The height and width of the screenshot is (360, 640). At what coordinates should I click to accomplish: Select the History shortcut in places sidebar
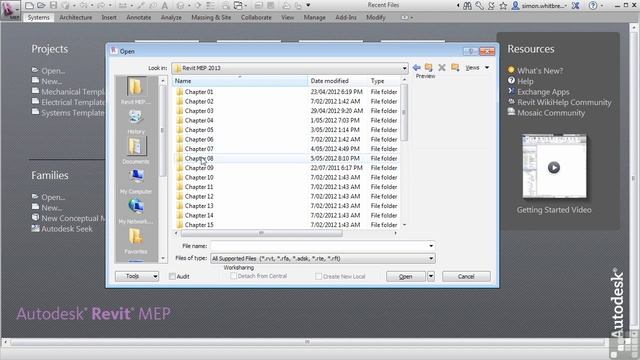136,122
